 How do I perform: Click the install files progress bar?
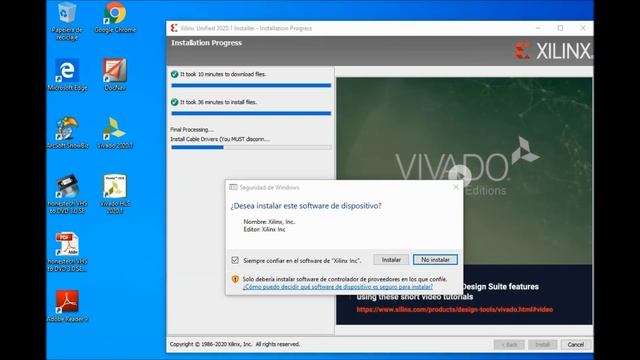(251, 113)
